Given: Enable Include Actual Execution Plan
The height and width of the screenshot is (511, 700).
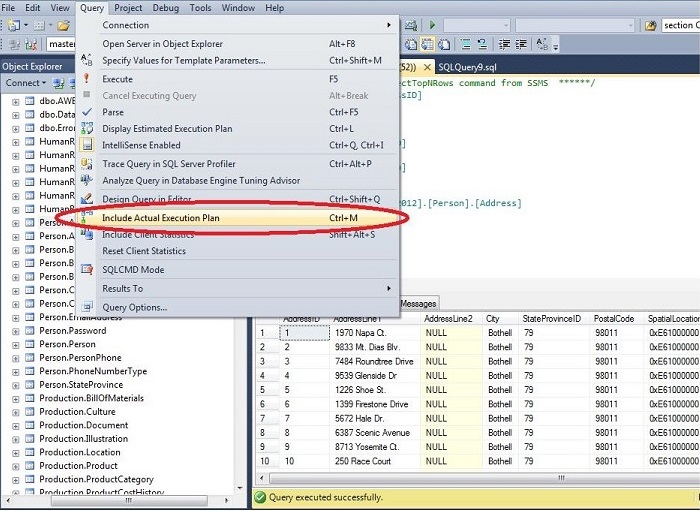Looking at the screenshot, I should pos(238,218).
